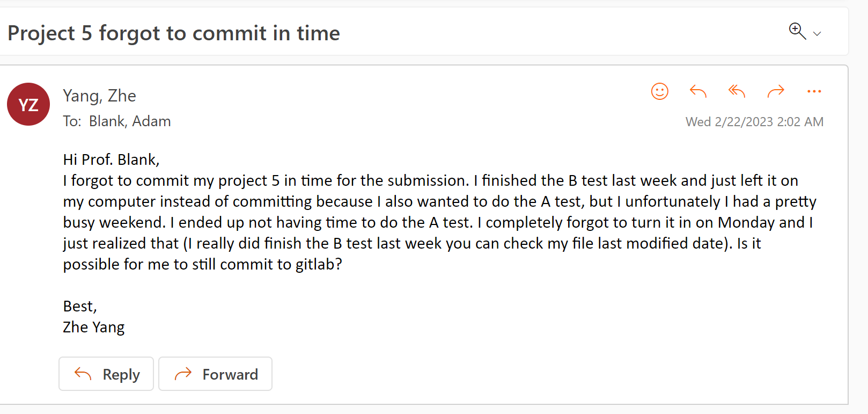Click the signature Zhe Yang
The image size is (868, 414).
pos(94,327)
